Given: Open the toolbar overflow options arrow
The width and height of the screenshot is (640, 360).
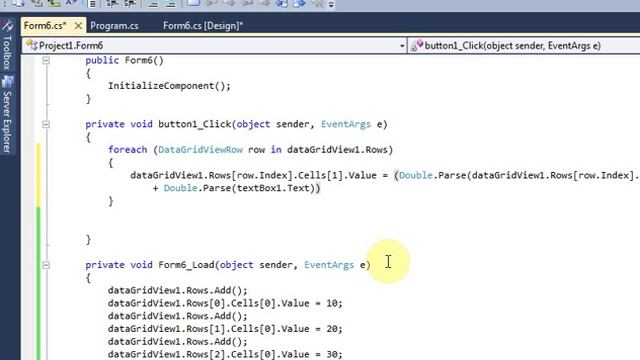Looking at the screenshot, I should pyautogui.click(x=331, y=4).
